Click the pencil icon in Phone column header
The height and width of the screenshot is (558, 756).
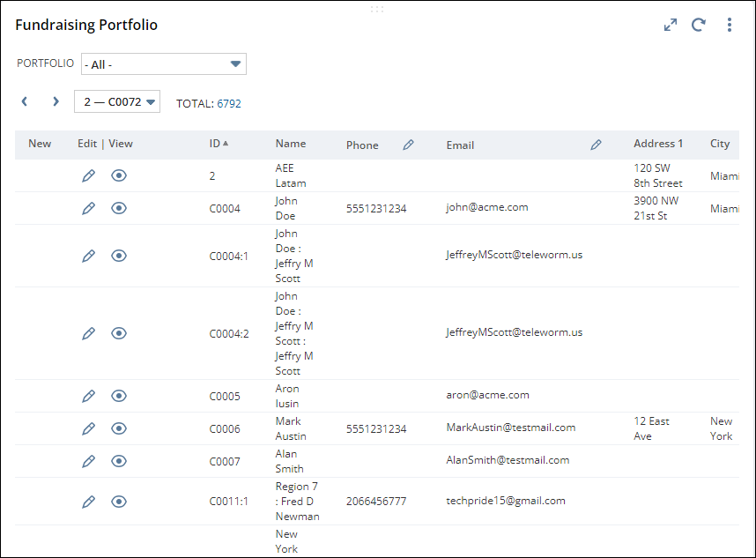[x=408, y=145]
